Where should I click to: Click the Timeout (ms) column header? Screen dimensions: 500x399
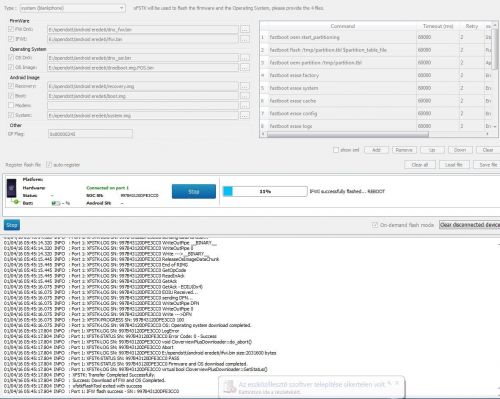pos(438,26)
